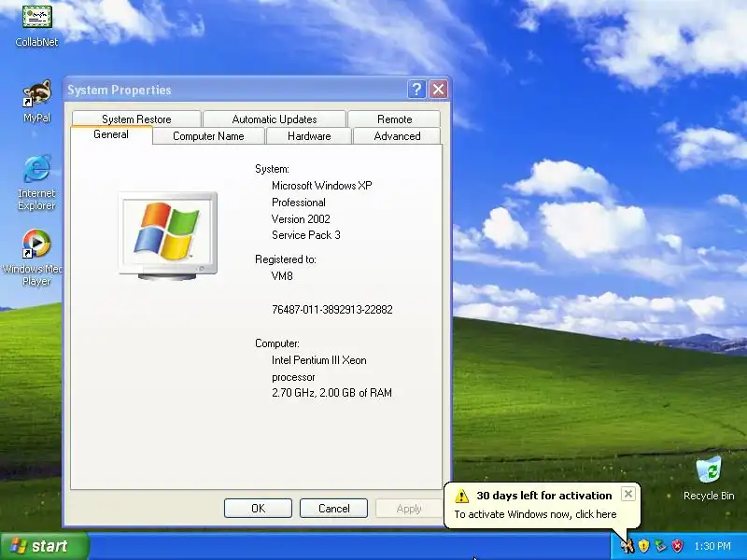Viewport: 747px width, 560px height.
Task: Select the General tab
Action: click(111, 134)
